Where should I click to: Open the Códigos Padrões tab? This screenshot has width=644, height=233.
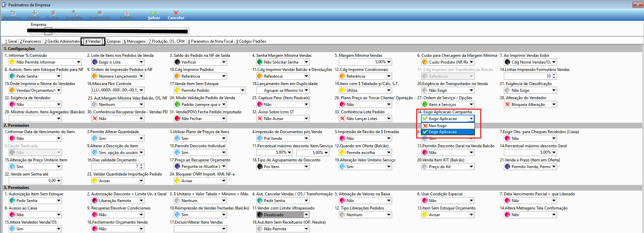[x=251, y=41]
